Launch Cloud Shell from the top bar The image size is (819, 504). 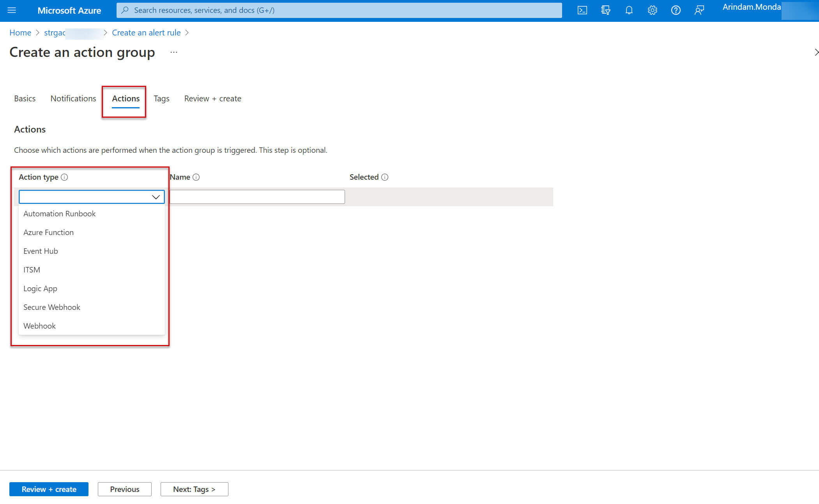coord(582,10)
